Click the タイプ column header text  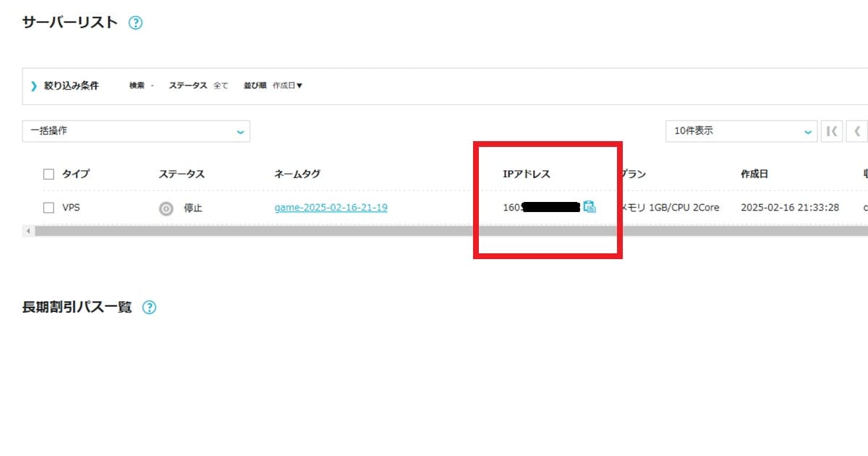click(x=76, y=174)
